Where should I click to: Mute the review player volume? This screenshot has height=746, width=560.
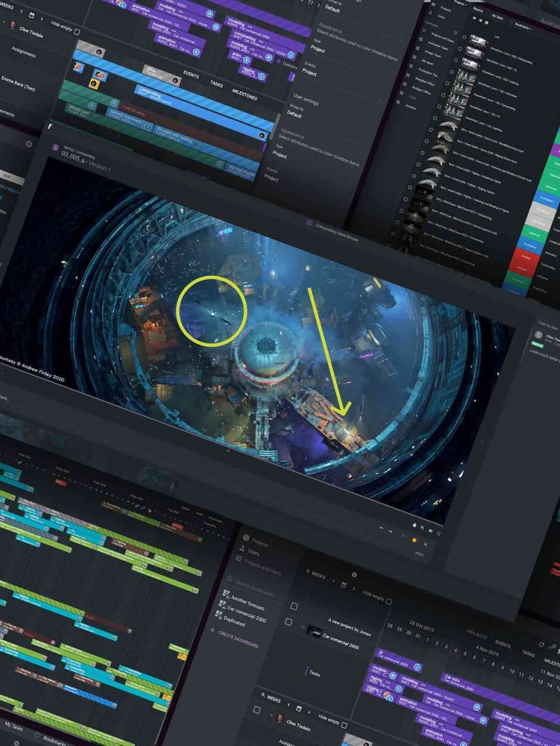[430, 531]
